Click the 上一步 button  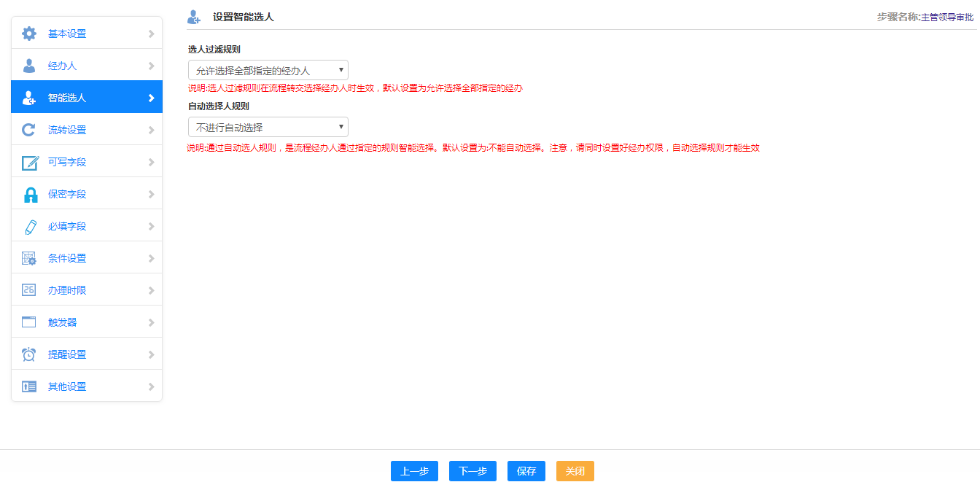click(414, 471)
